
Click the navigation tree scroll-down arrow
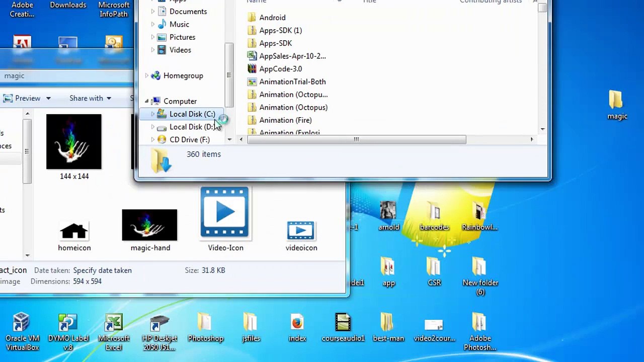[229, 139]
